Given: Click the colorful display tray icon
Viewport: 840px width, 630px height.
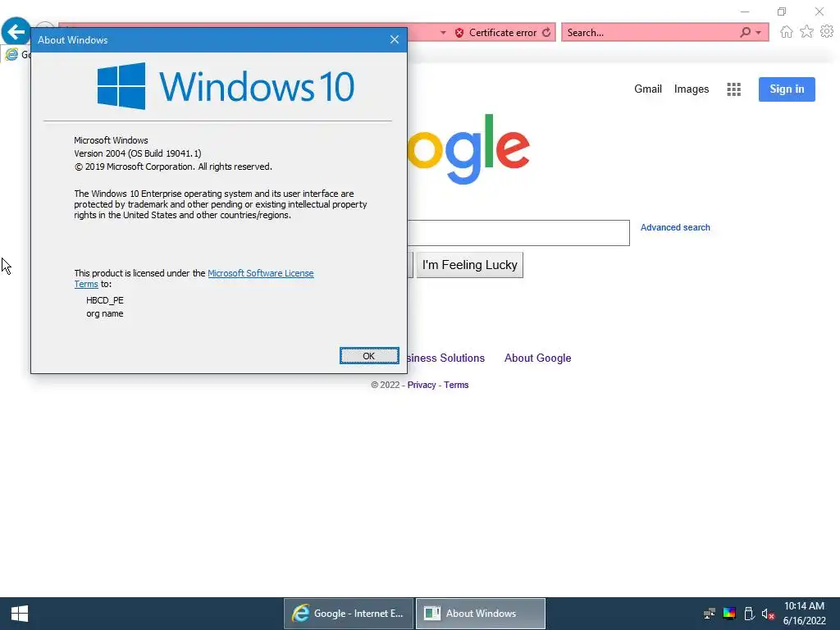Looking at the screenshot, I should click(x=729, y=614).
